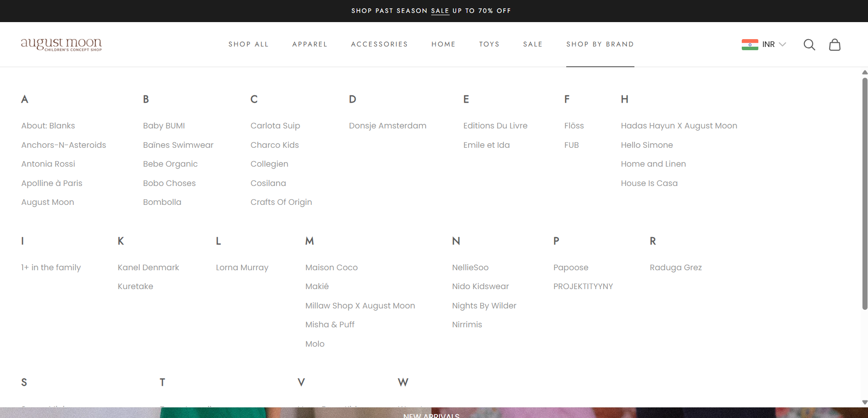Select the Raduga Grez brand link

tap(675, 267)
